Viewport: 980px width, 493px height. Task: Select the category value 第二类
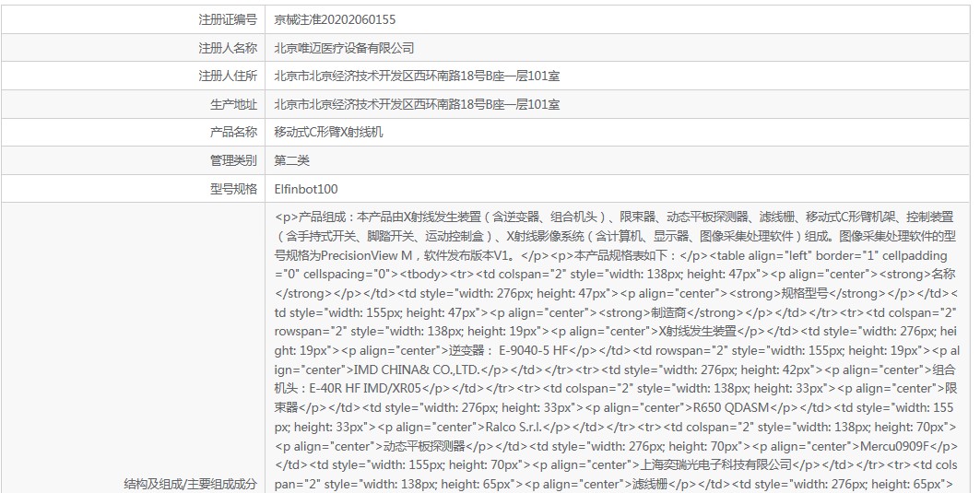tap(292, 160)
